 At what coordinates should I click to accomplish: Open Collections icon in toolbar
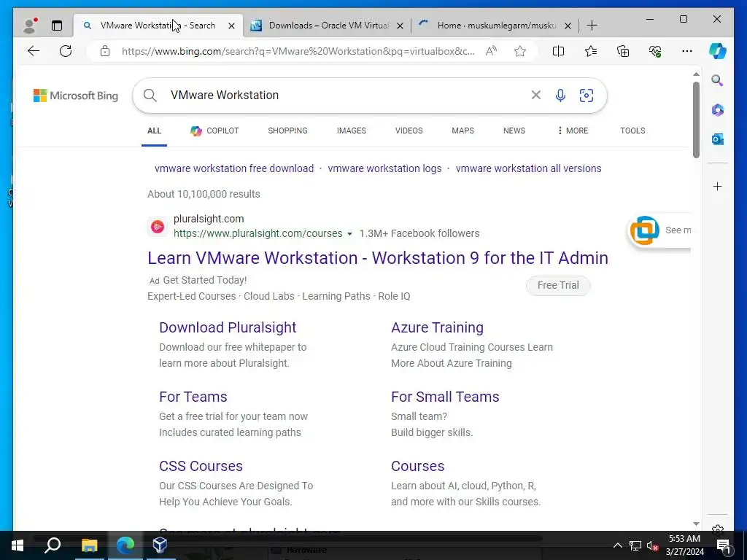623,51
